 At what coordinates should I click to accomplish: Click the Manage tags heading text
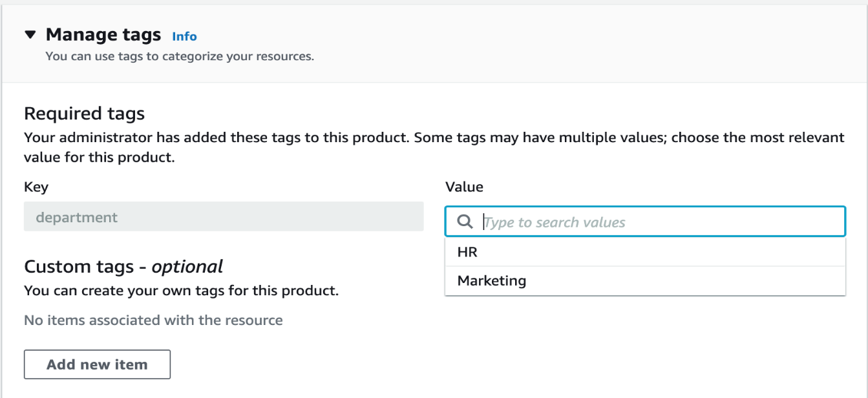pyautogui.click(x=103, y=35)
